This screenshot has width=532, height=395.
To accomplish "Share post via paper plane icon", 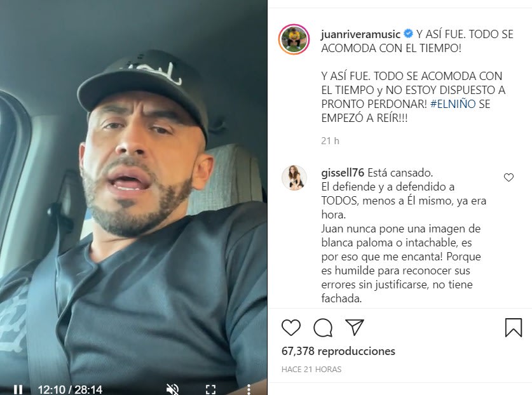I will tap(355, 327).
